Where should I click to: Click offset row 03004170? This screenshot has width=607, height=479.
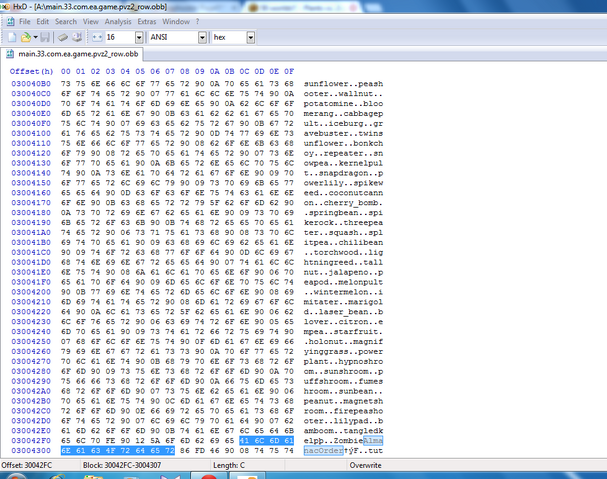pos(31,203)
